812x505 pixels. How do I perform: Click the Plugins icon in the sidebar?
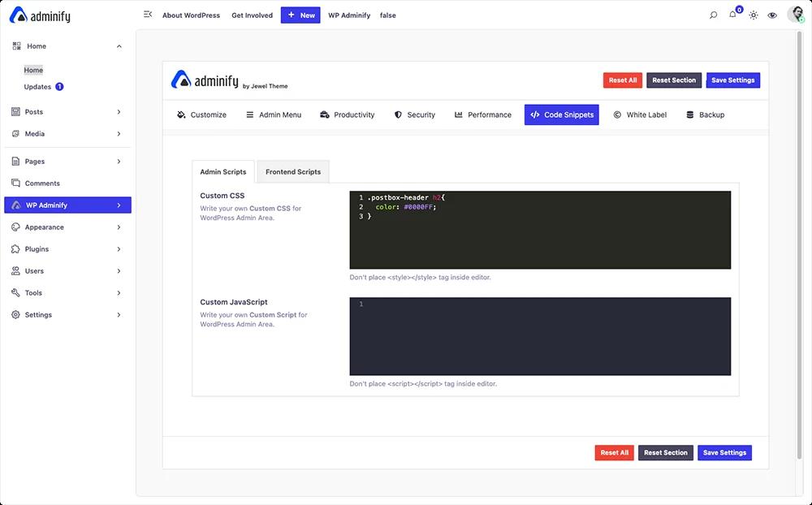[x=15, y=249]
